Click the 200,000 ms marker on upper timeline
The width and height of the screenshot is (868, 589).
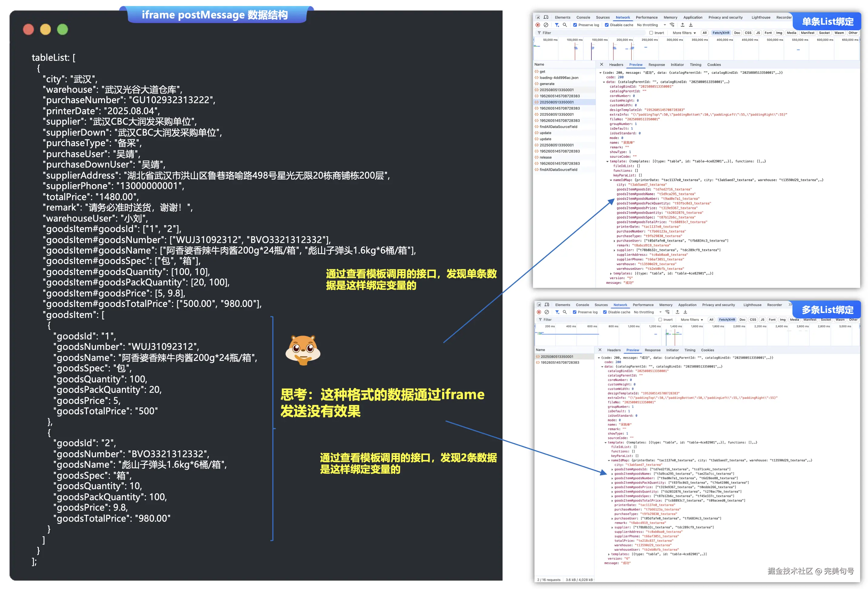[625, 40]
